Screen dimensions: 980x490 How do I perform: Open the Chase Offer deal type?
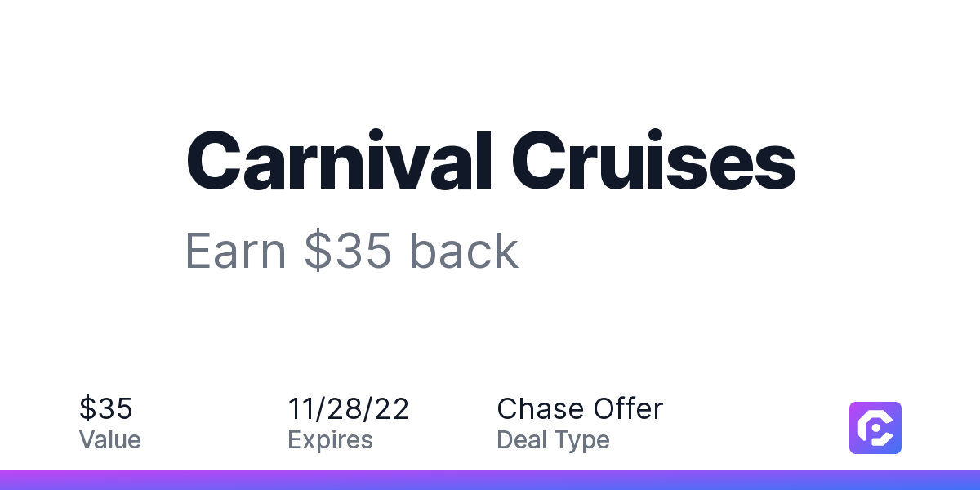tap(580, 408)
